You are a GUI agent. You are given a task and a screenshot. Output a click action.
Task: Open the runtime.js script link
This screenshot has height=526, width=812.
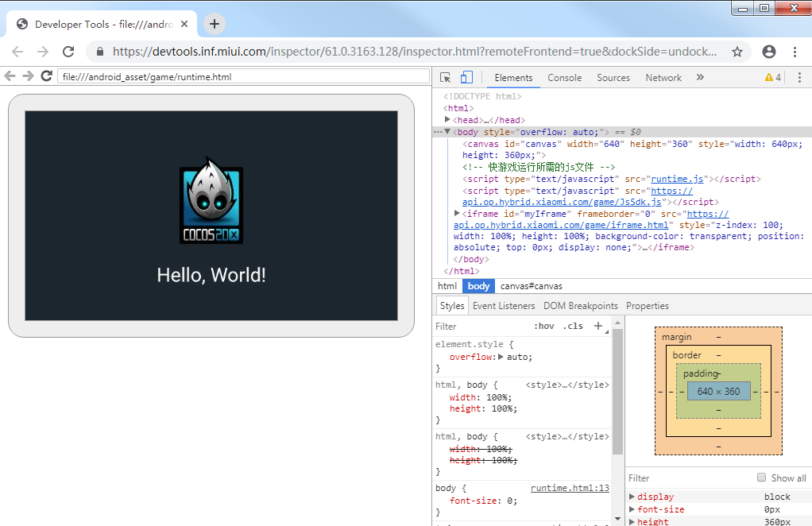pos(677,179)
